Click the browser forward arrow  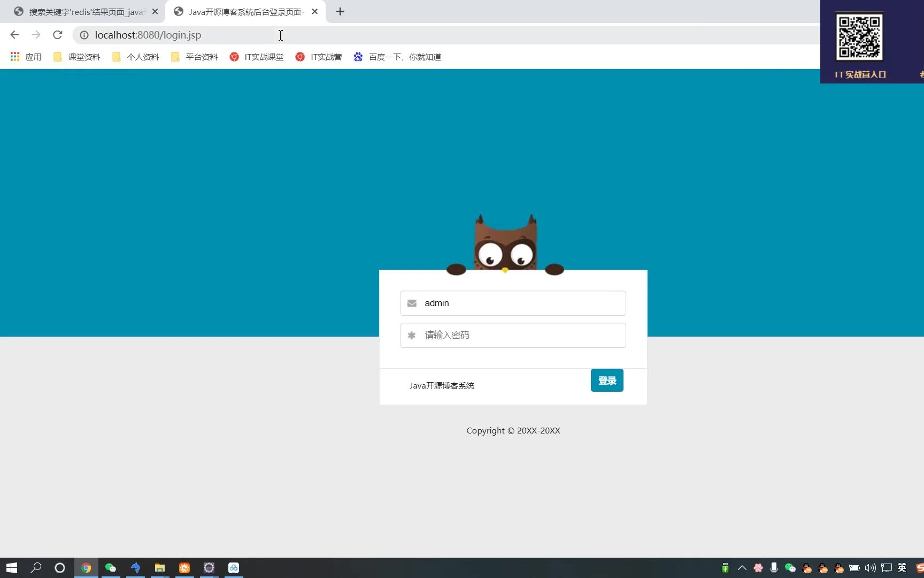click(36, 35)
